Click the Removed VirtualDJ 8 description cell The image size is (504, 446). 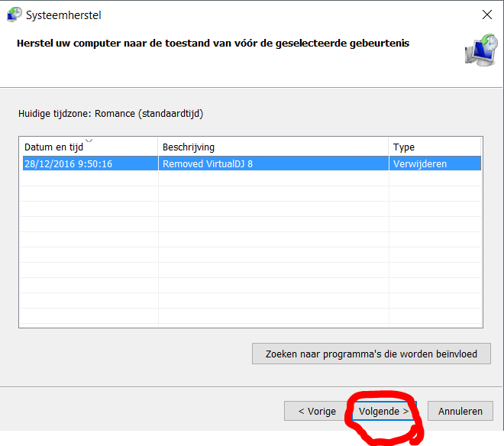(273, 163)
